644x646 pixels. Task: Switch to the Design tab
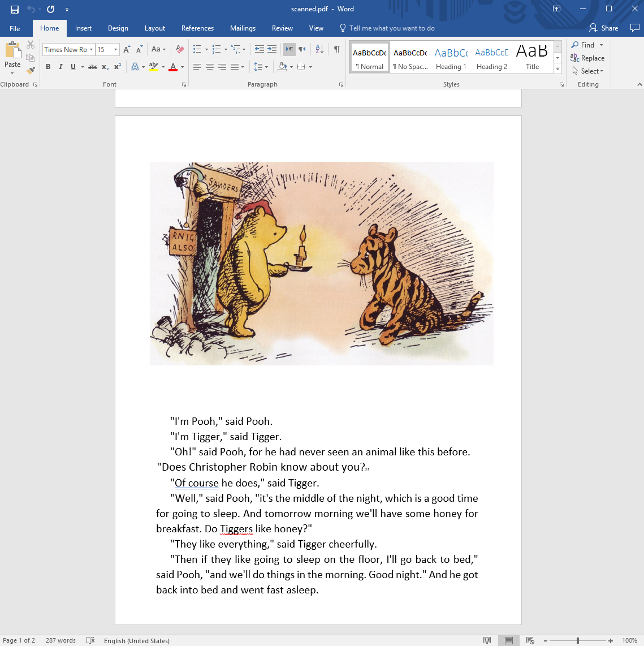(x=118, y=28)
